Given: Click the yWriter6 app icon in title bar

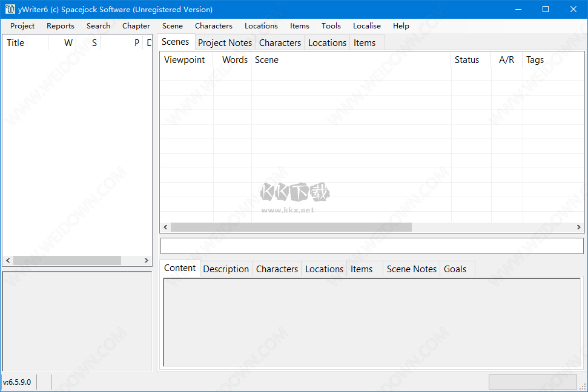Looking at the screenshot, I should click(x=10, y=9).
